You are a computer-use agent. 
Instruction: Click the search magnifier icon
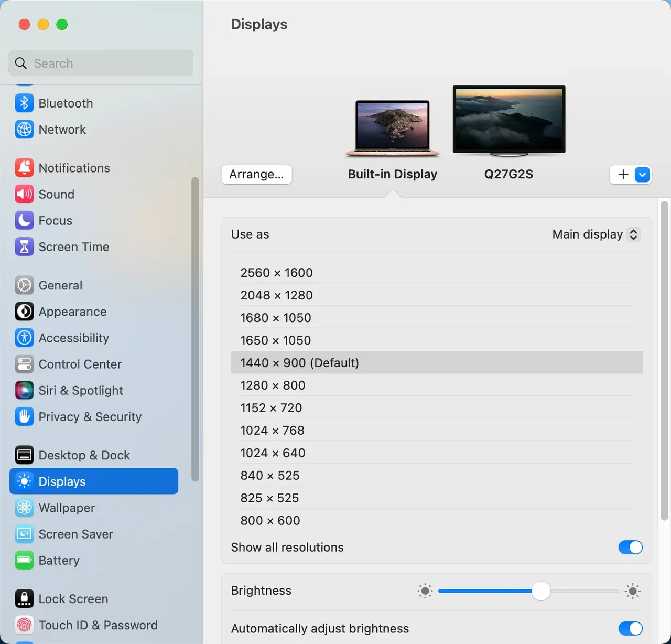click(x=21, y=63)
